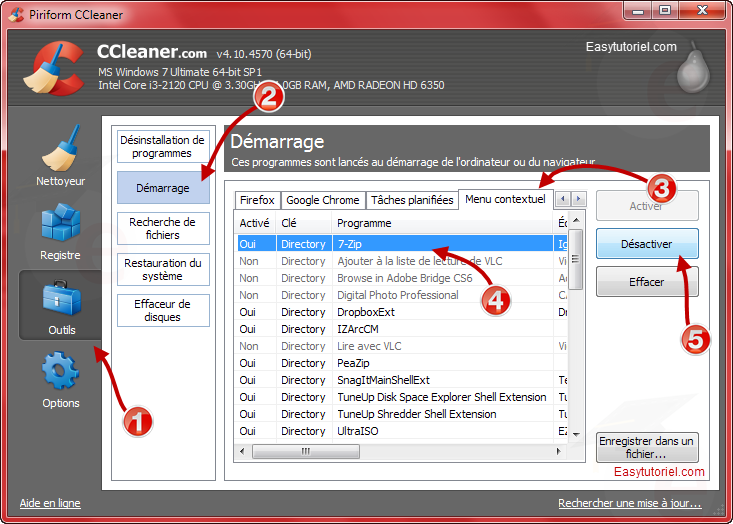Select the DropboxExt row
733x524 pixels.
coord(401,312)
